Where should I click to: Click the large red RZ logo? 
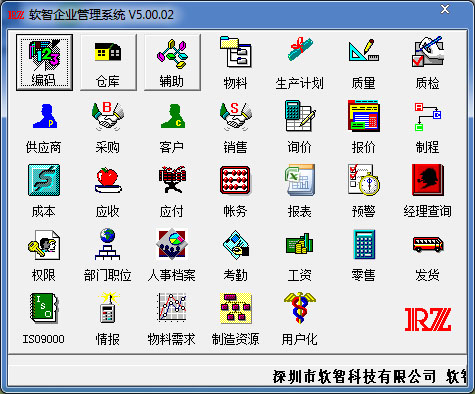[428, 319]
